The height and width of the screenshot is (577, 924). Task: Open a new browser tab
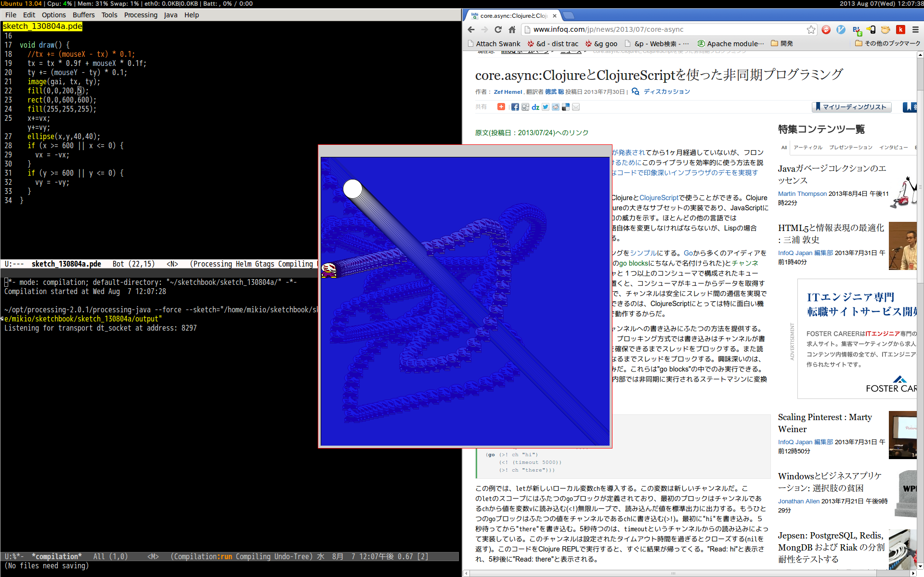tap(568, 15)
